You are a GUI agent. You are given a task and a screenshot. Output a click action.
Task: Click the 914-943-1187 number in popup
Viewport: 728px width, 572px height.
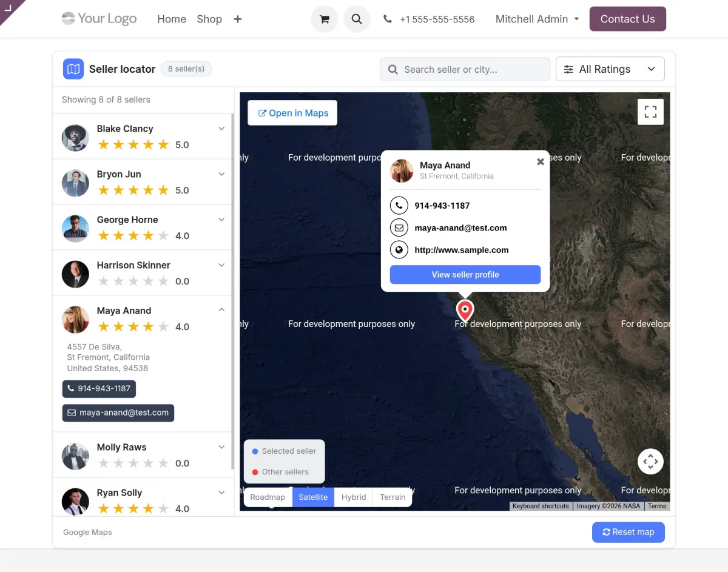442,206
